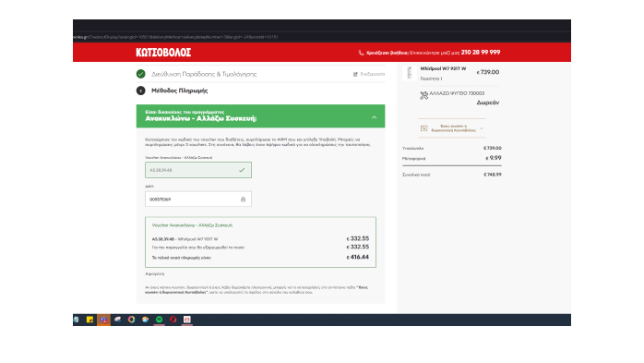Screen dimensions: 644x363
Task: Expand the coupon or gift card dropdown arrow
Action: coord(482,128)
